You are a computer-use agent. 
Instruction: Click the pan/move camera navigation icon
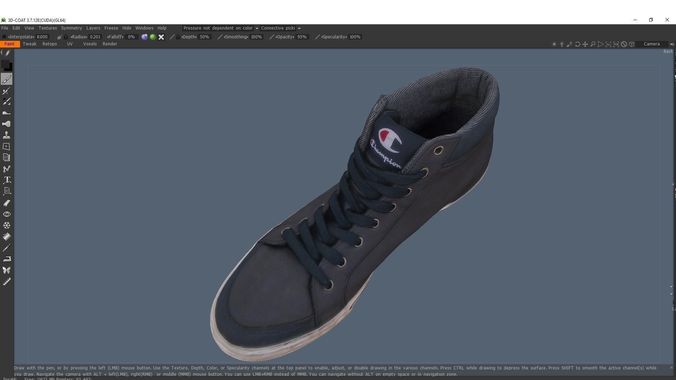pyautogui.click(x=585, y=44)
